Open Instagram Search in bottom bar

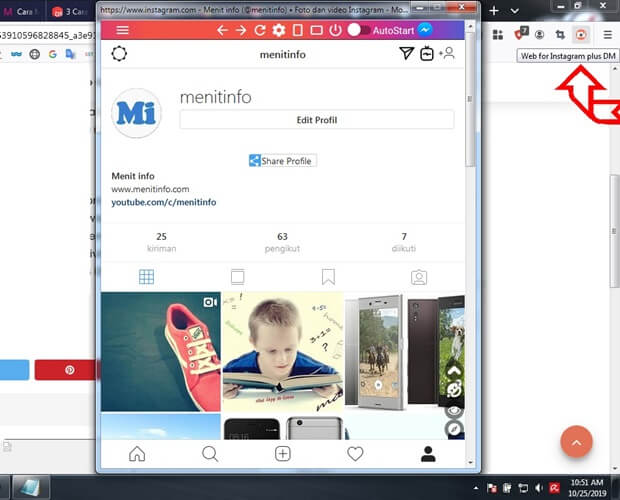click(x=210, y=454)
